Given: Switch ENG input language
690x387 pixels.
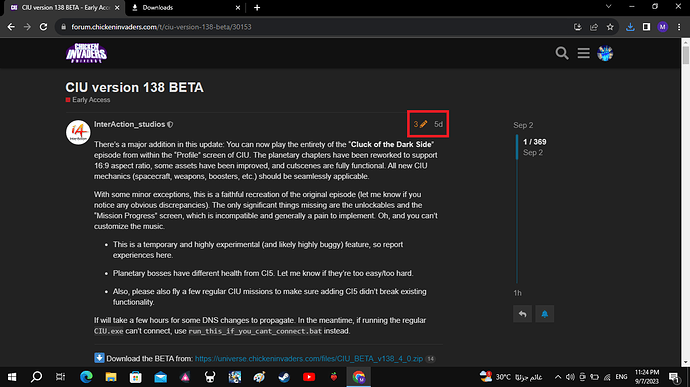Looking at the screenshot, I should tap(621, 377).
